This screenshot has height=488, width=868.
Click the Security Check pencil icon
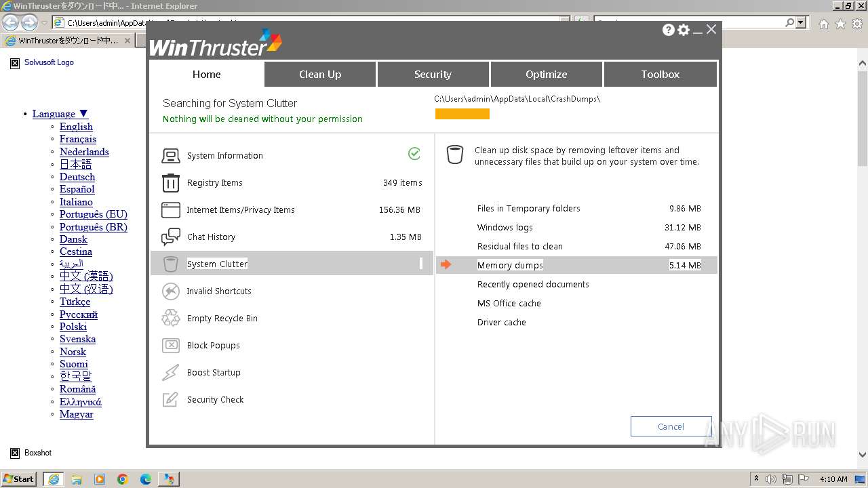pos(171,400)
